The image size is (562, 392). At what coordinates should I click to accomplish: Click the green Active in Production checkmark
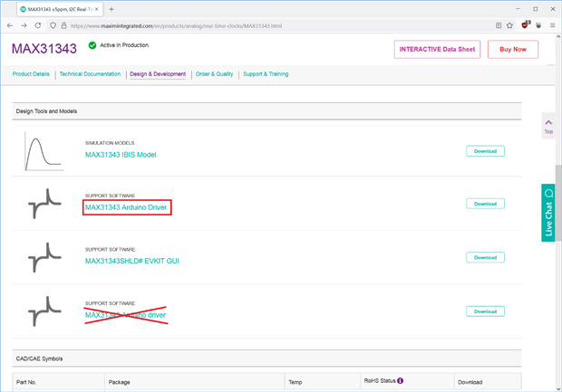click(x=92, y=45)
